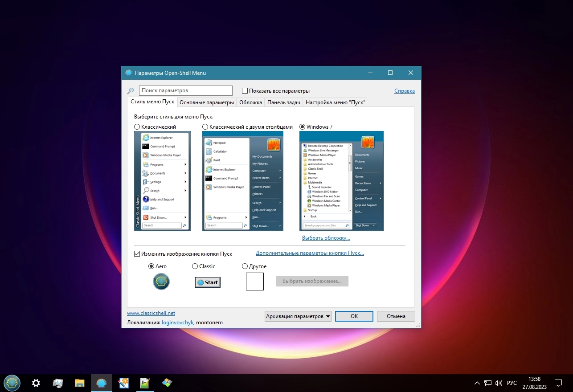The width and height of the screenshot is (573, 392).
Task: Select the 'Классический' menu style radio button
Action: (x=137, y=127)
